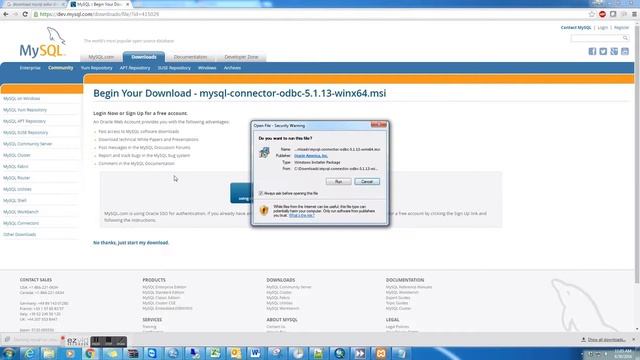Click the Register link at top right

[621, 28]
